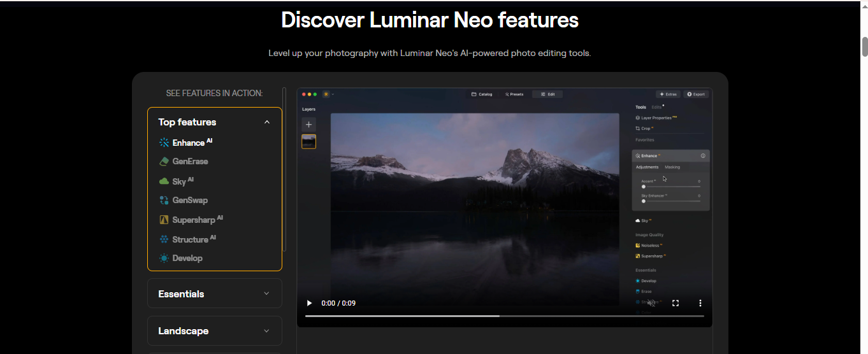The width and height of the screenshot is (868, 354).
Task: Click Crop tool in the video's tools panel
Action: click(644, 129)
